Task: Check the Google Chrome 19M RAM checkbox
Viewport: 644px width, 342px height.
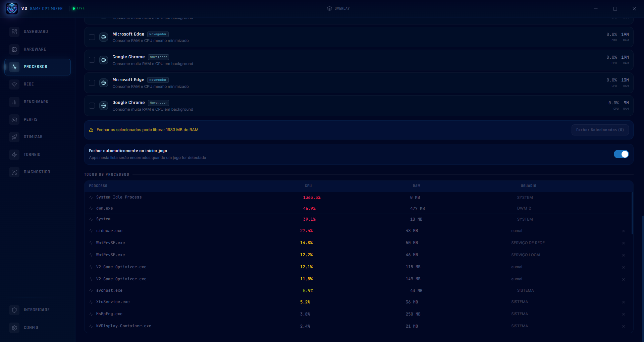Action: (x=92, y=60)
